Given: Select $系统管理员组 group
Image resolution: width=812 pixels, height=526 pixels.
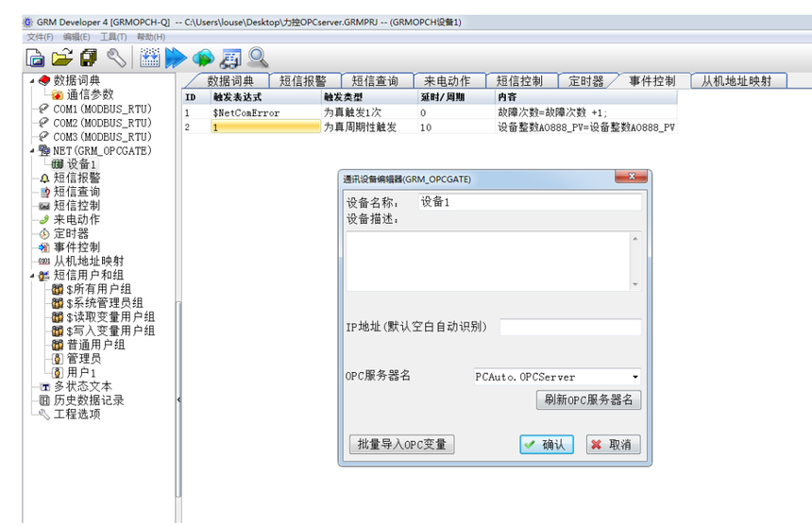Looking at the screenshot, I should click(105, 303).
